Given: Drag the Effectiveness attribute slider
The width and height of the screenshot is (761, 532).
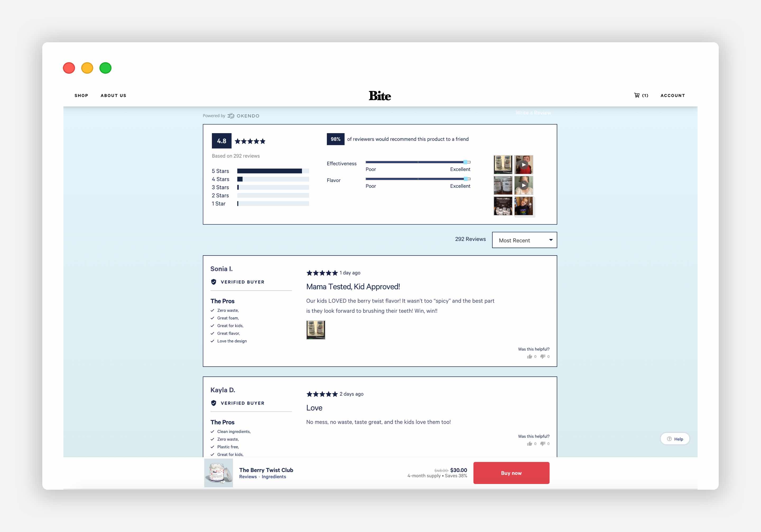Looking at the screenshot, I should click(467, 162).
